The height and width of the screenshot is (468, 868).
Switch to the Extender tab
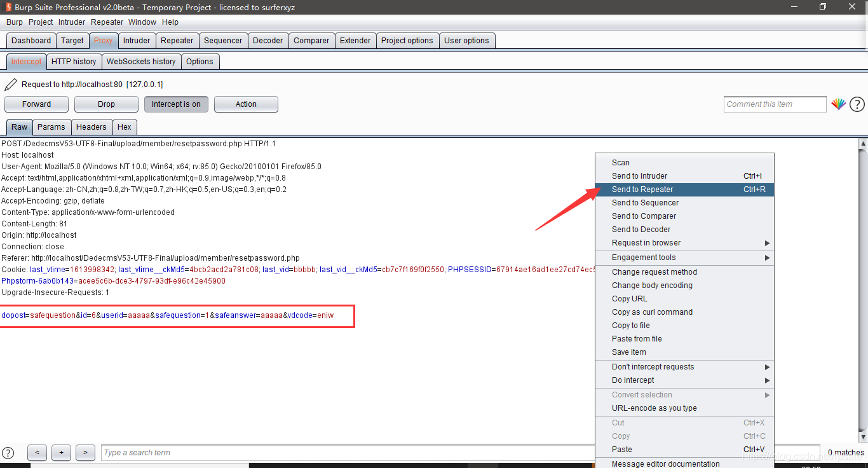[355, 41]
